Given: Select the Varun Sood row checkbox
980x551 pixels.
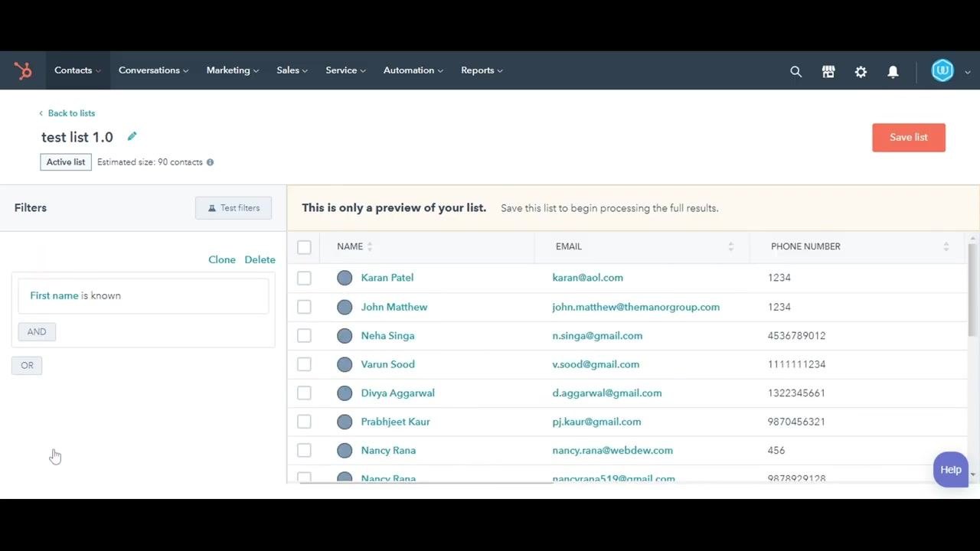Looking at the screenshot, I should [x=304, y=364].
